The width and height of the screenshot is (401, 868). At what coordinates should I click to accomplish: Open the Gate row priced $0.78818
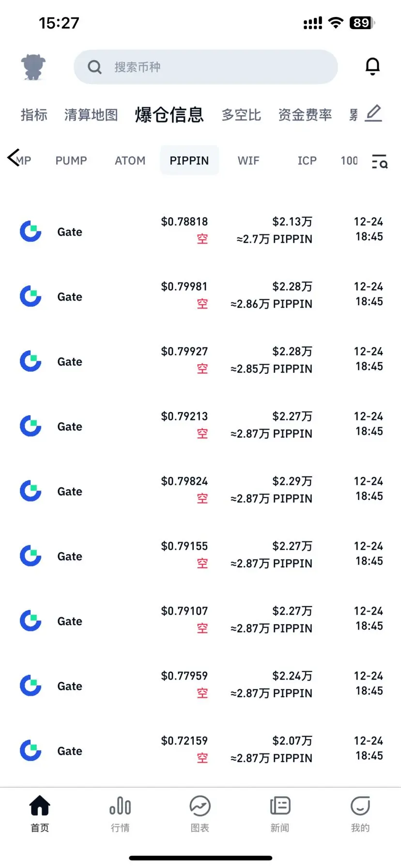(x=200, y=231)
